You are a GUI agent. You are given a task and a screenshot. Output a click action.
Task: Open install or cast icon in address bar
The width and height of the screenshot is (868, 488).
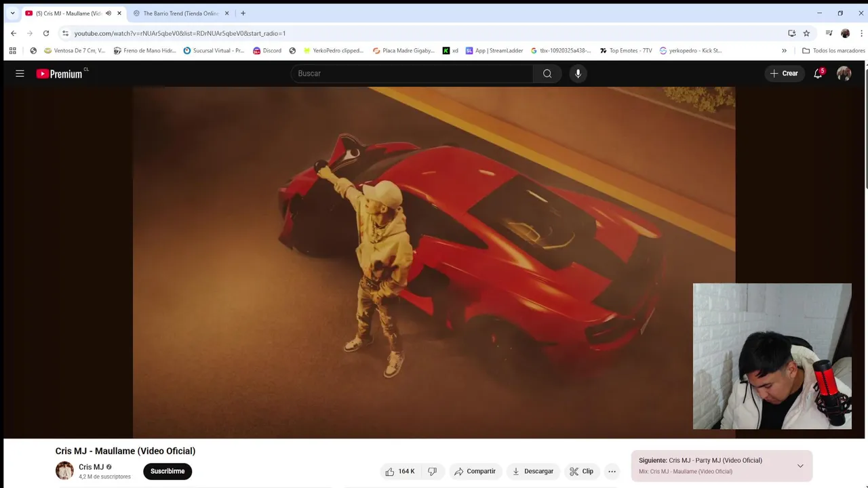pyautogui.click(x=791, y=33)
